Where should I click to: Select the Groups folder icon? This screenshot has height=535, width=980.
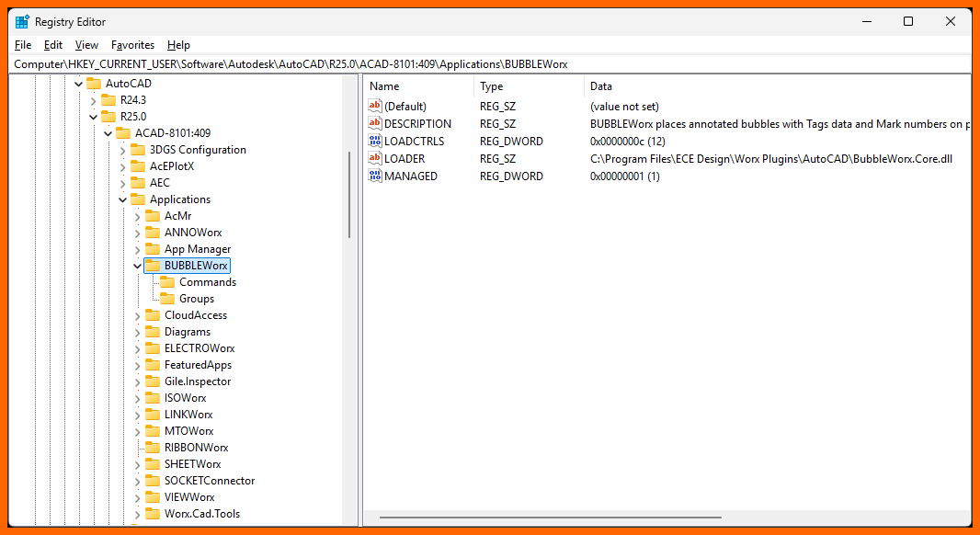coord(167,299)
